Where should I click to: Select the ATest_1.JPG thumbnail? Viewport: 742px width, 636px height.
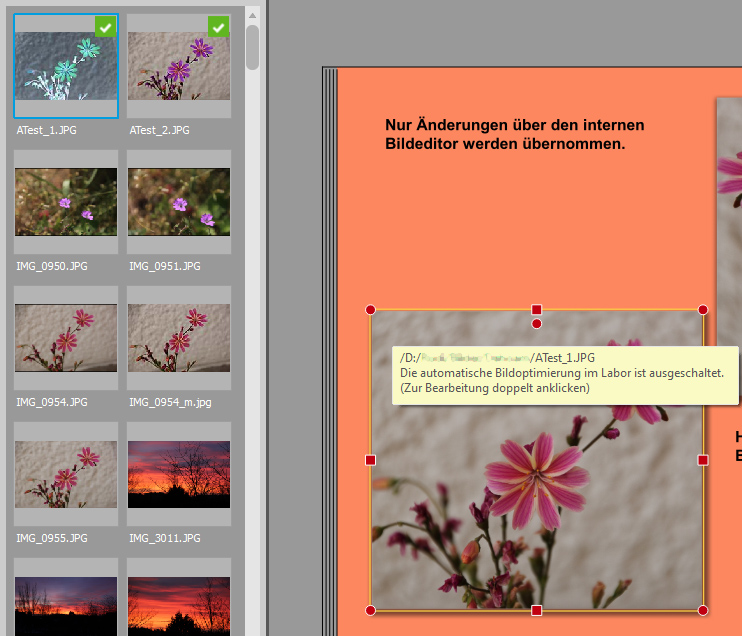tap(66, 66)
